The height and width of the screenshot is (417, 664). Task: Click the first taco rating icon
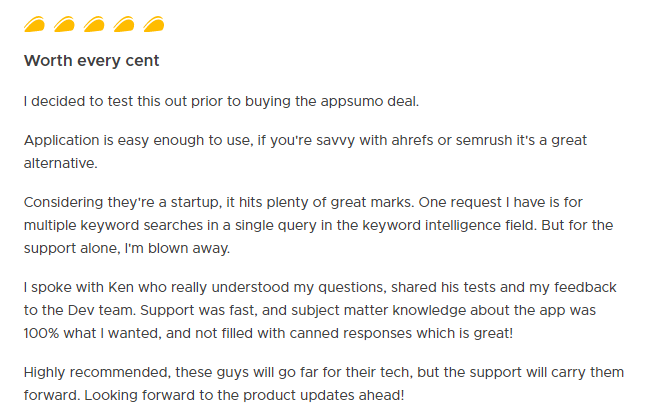point(34,24)
